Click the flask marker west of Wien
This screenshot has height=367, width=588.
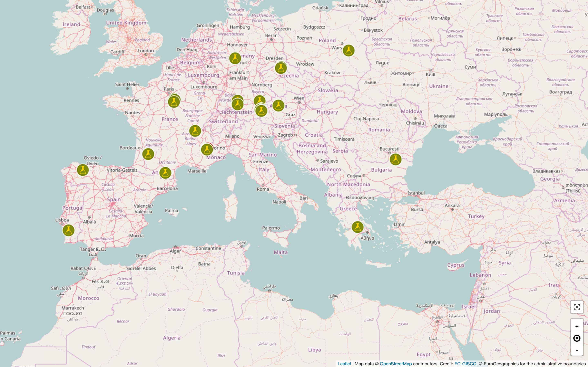(278, 106)
